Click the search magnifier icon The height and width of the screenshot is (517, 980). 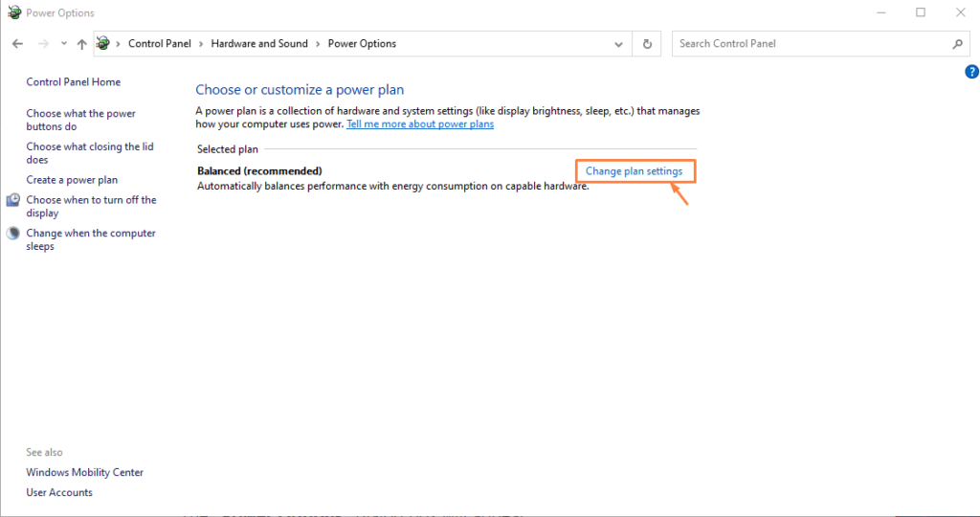click(957, 44)
